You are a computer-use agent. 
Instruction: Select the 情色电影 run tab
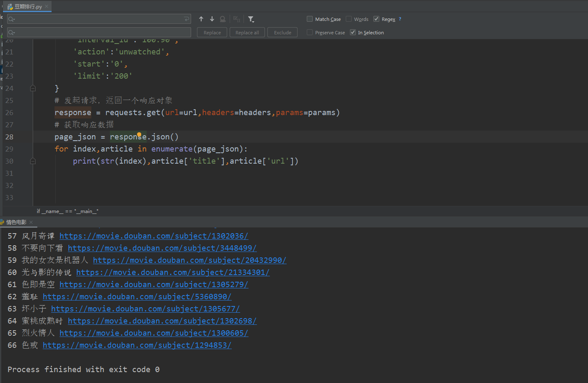click(16, 222)
